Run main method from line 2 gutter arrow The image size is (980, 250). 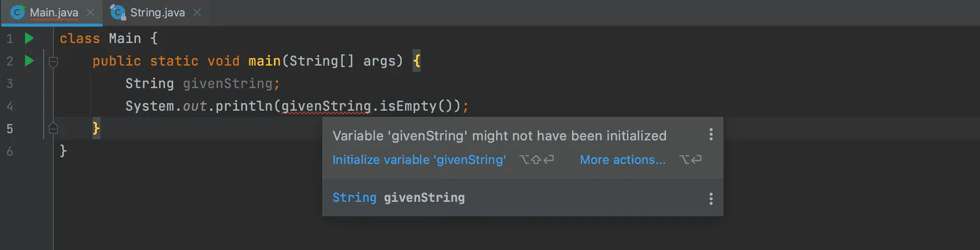coord(29,61)
